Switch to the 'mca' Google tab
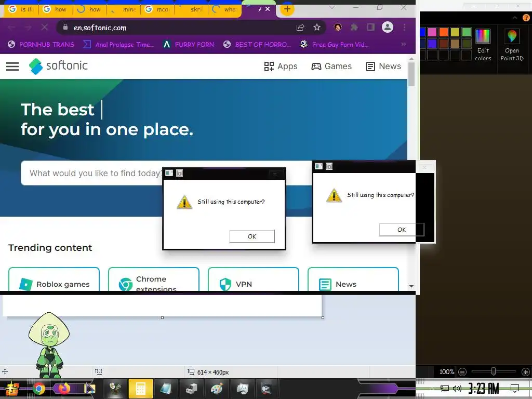The image size is (532, 399). coord(157,9)
